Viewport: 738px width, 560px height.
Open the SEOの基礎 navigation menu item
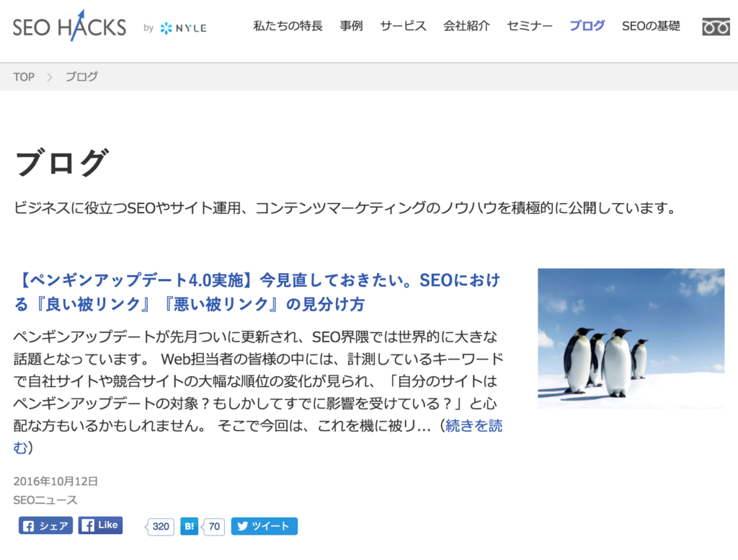[650, 26]
